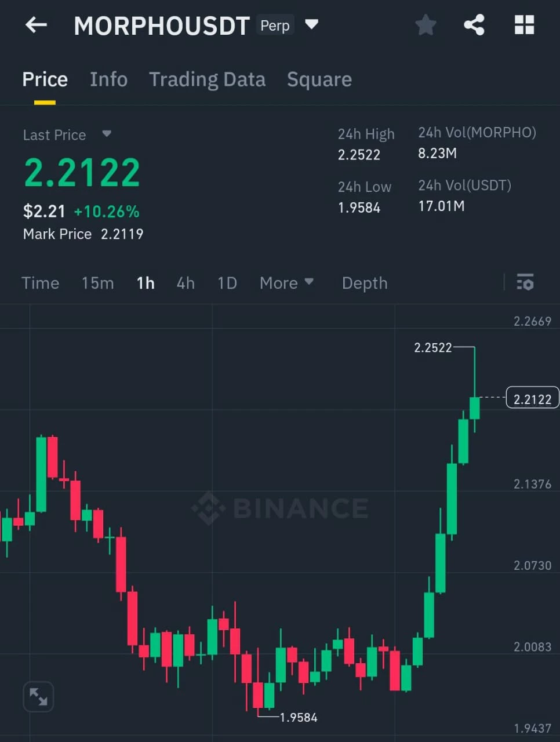The width and height of the screenshot is (560, 742).
Task: Click the 2.2122 current price marker
Action: 532,398
